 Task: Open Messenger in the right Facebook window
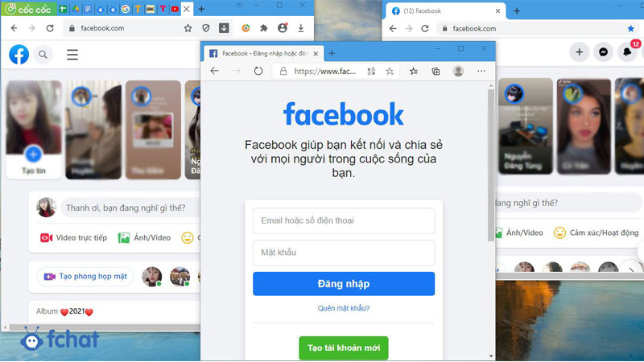click(x=603, y=51)
